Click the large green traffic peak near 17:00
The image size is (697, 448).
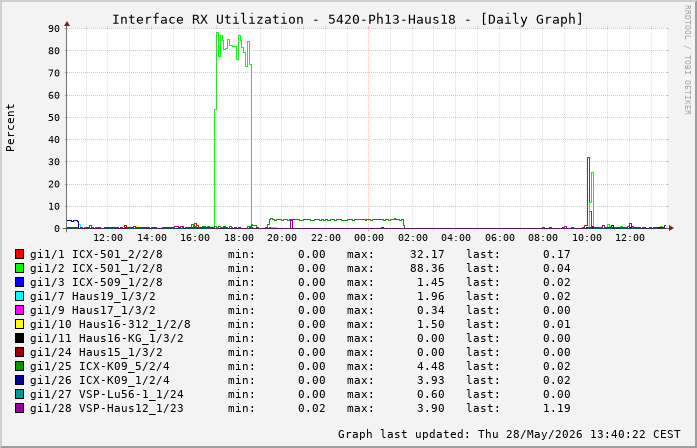(233, 131)
